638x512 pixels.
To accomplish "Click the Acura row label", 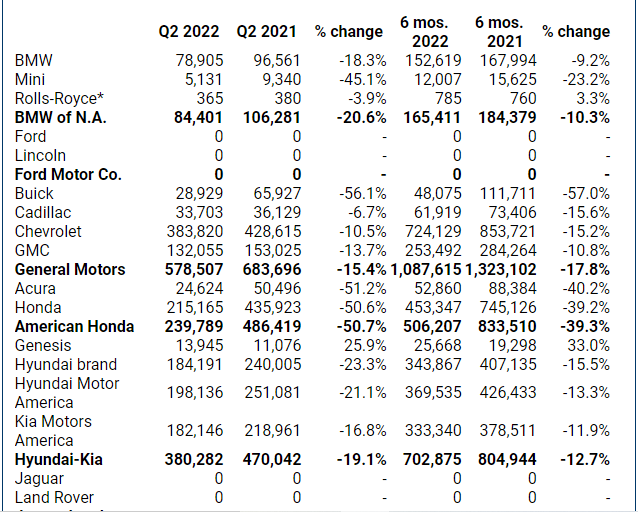I will tap(38, 288).
